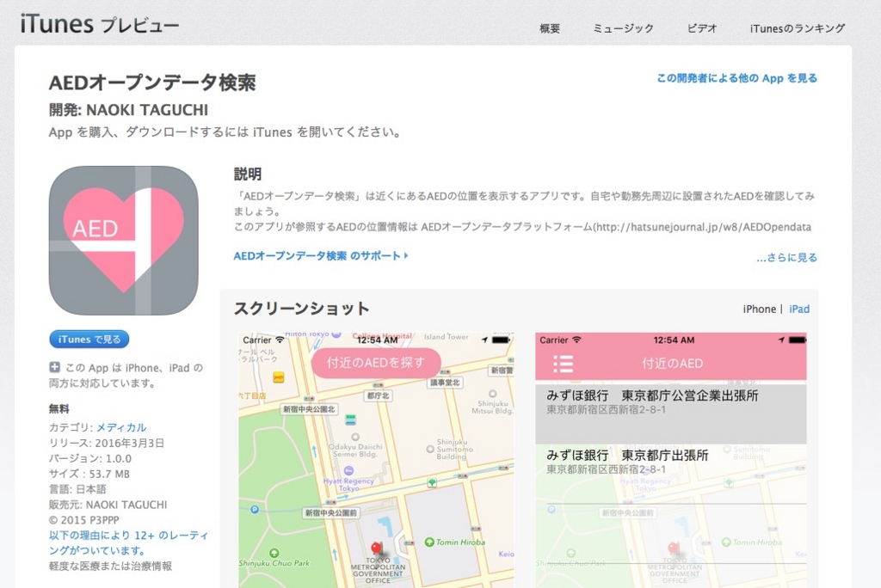Click the battery icon in list screenshot status bar
881x588 pixels.
(x=798, y=340)
